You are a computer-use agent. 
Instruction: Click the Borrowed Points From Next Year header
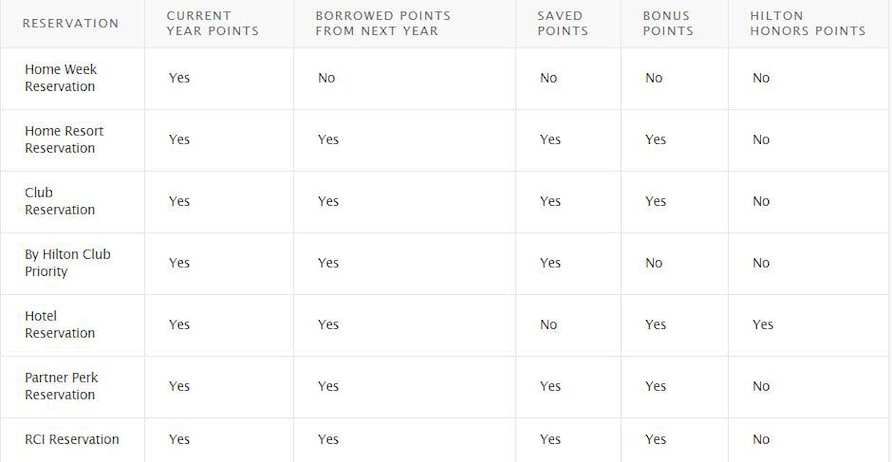click(x=383, y=23)
